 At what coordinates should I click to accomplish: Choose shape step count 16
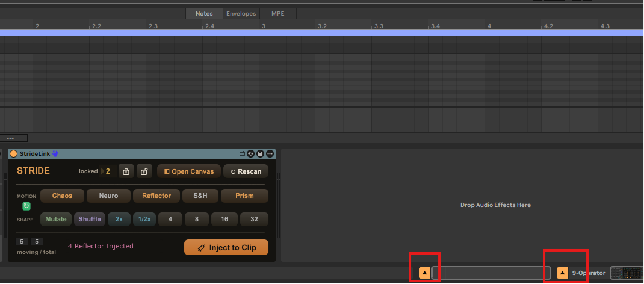[224, 219]
